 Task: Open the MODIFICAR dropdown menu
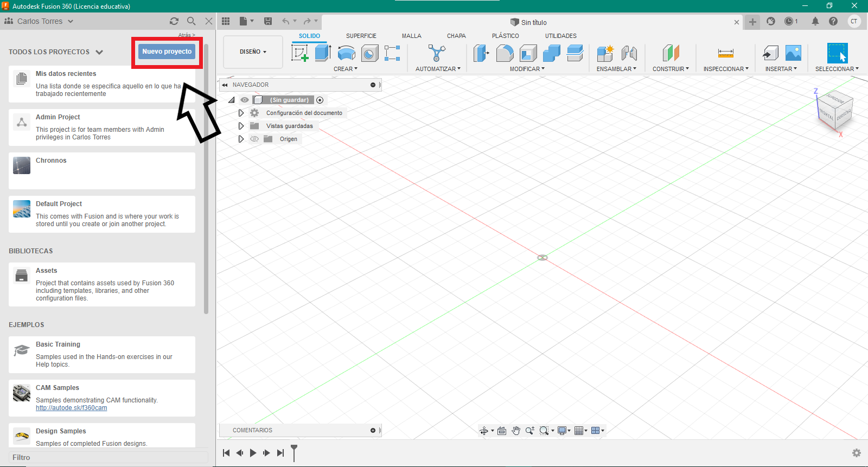point(527,69)
